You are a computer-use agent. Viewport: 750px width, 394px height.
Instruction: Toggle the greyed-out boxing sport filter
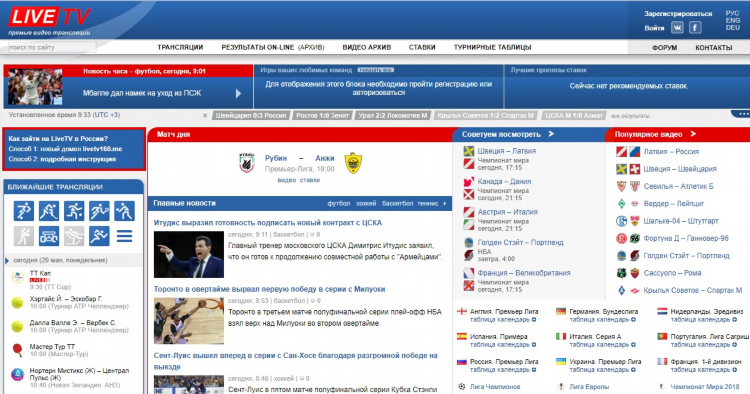coord(24,236)
